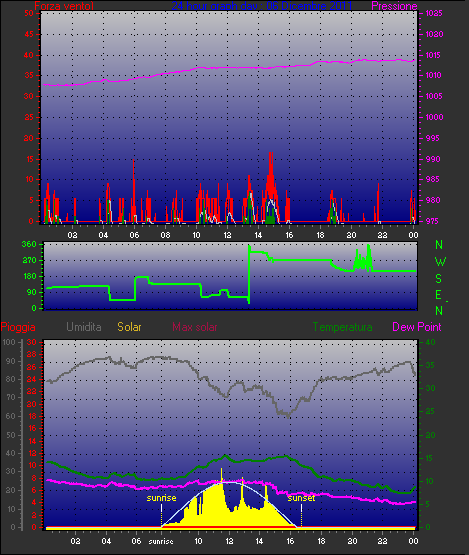The width and height of the screenshot is (469, 555).
Task: Click the 1015 pressure axis value
Action: 434,55
